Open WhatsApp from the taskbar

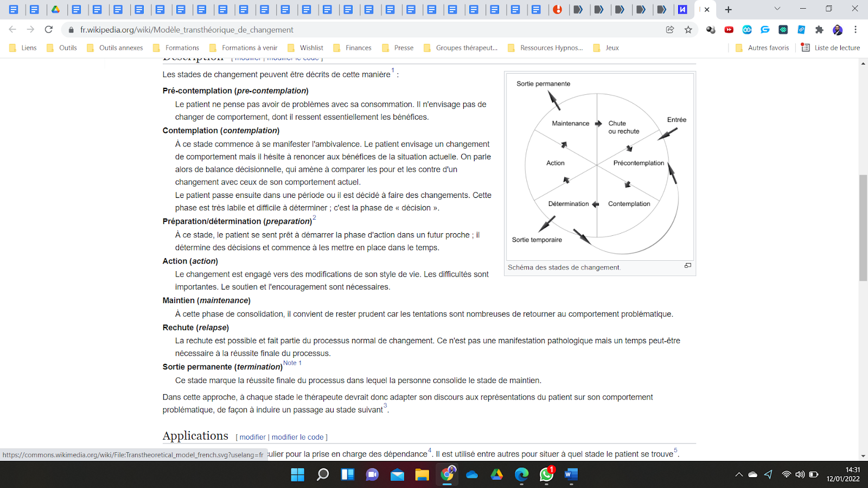click(546, 475)
